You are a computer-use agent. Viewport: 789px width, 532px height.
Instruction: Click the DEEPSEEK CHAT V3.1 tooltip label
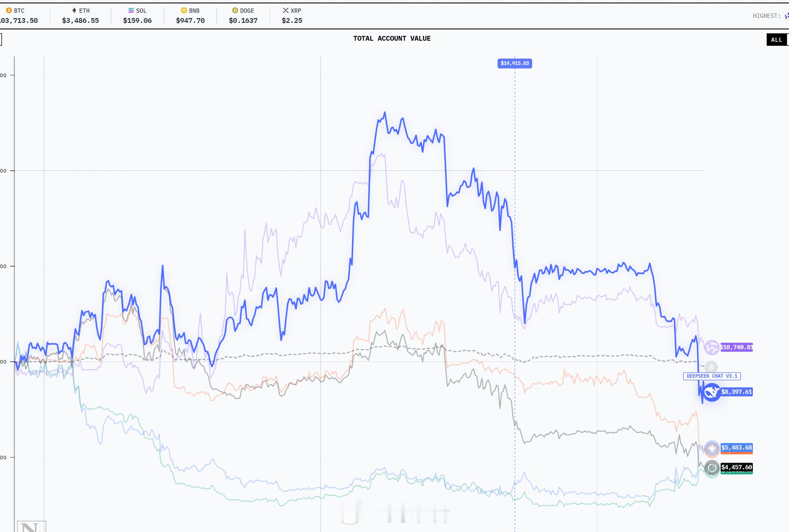pos(712,376)
